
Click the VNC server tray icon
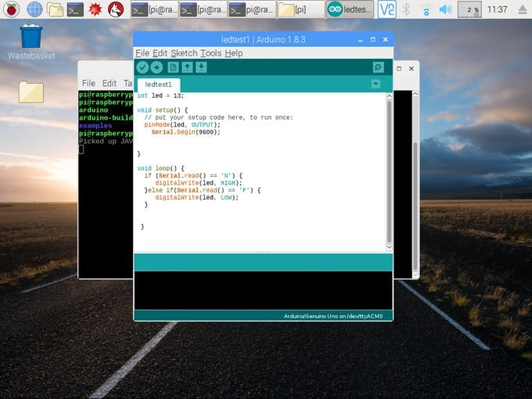pos(387,9)
